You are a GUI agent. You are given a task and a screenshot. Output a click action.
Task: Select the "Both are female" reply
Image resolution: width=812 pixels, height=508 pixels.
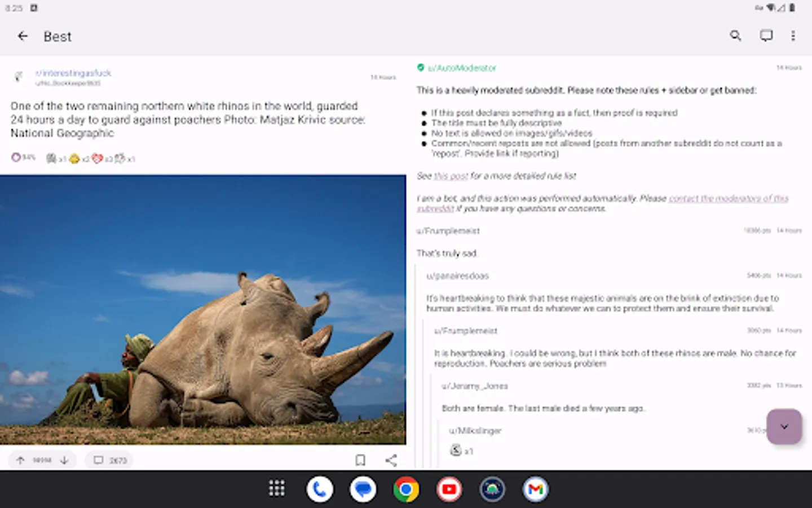coord(543,408)
